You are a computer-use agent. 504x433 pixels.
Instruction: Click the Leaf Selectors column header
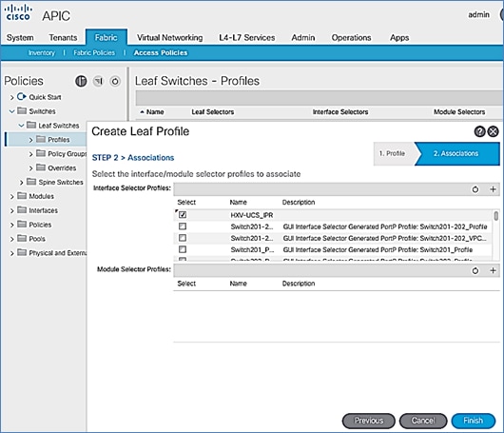(213, 112)
